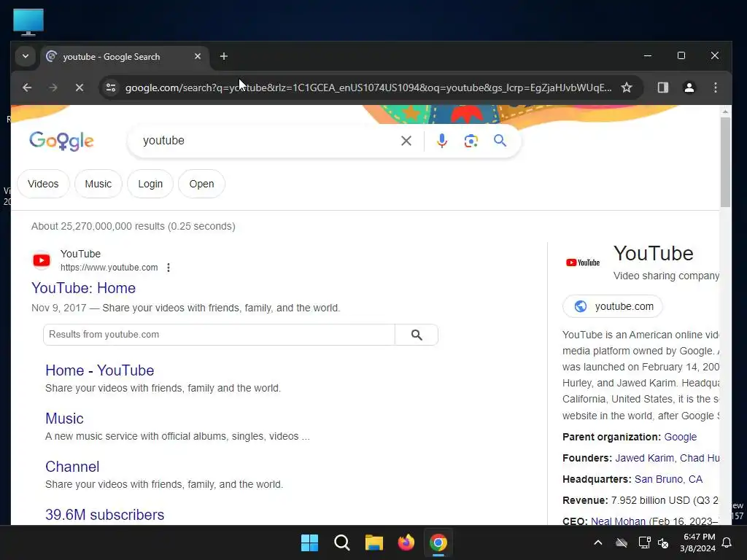View site information icon in address bar

pyautogui.click(x=111, y=87)
